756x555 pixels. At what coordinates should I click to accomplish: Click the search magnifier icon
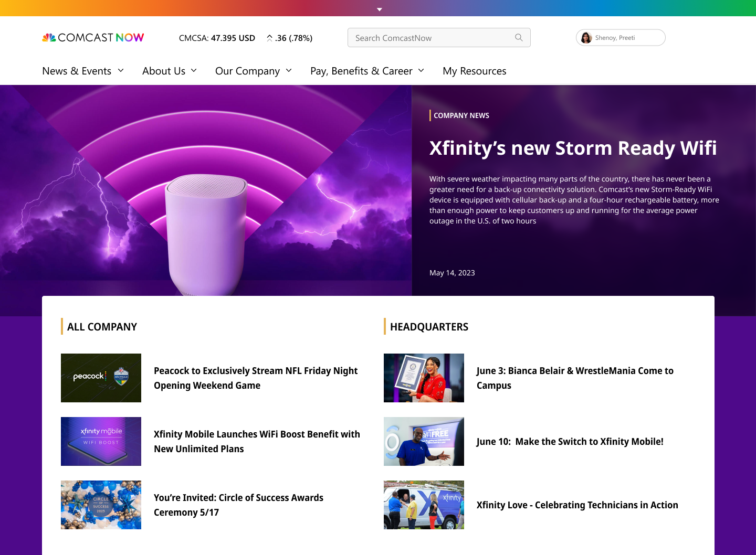coord(519,38)
